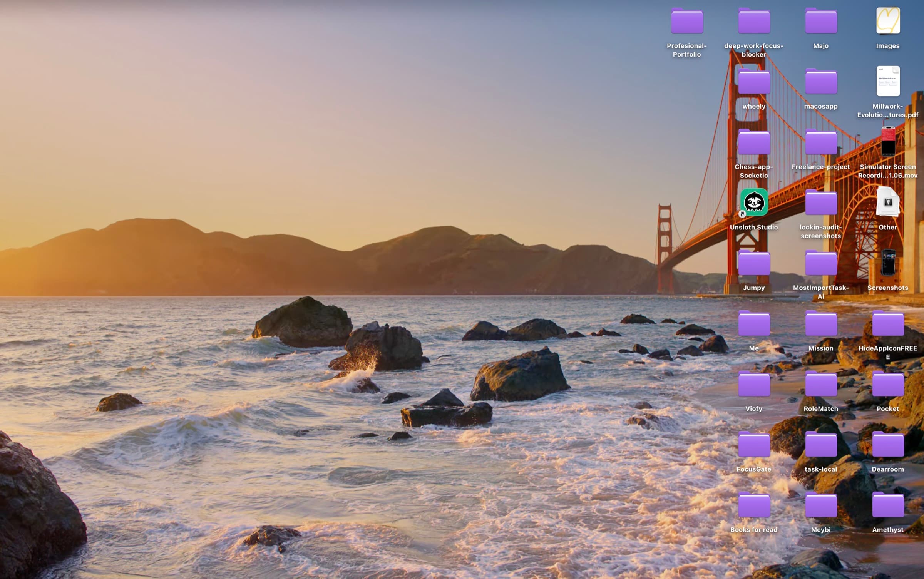924x579 pixels.
Task: Select the Profesional-Portfolio folder
Action: click(x=687, y=21)
